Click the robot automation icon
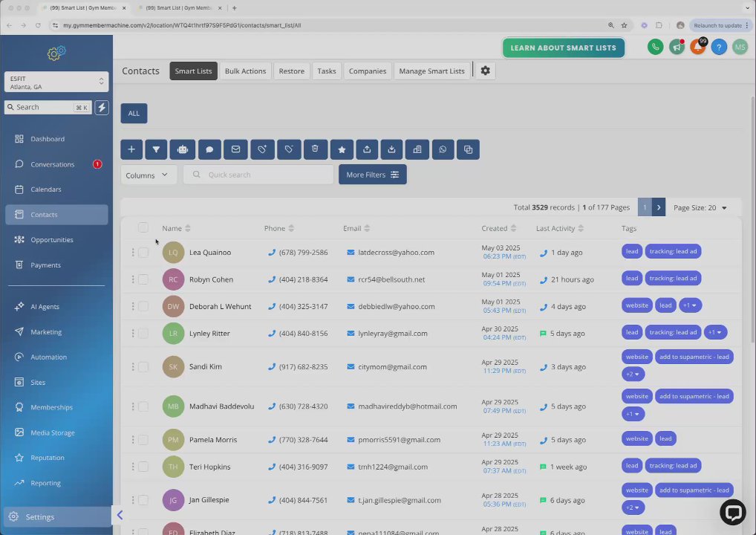 click(x=183, y=149)
